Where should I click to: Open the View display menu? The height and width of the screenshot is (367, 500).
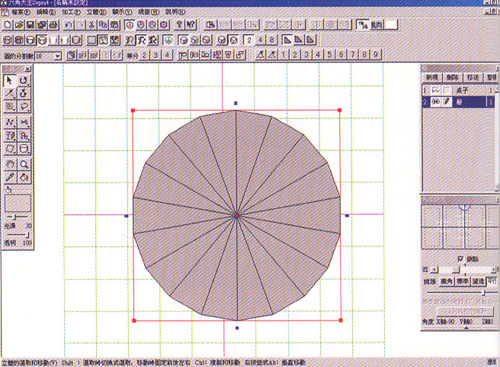[122, 12]
